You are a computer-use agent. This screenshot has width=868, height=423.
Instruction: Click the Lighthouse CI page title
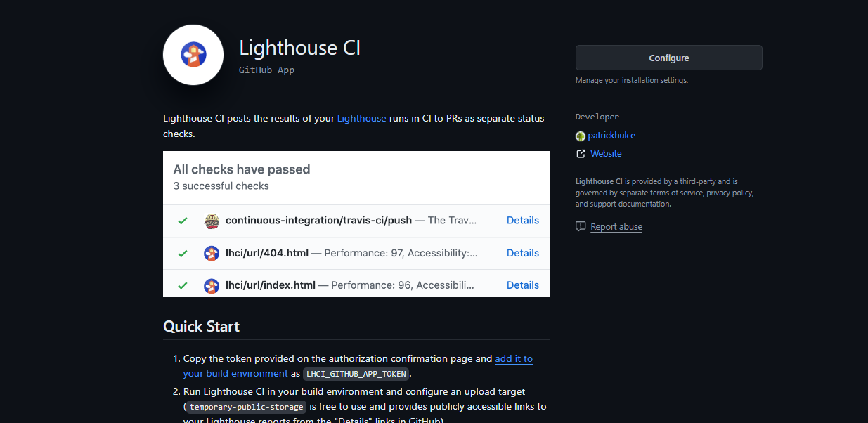[299, 47]
